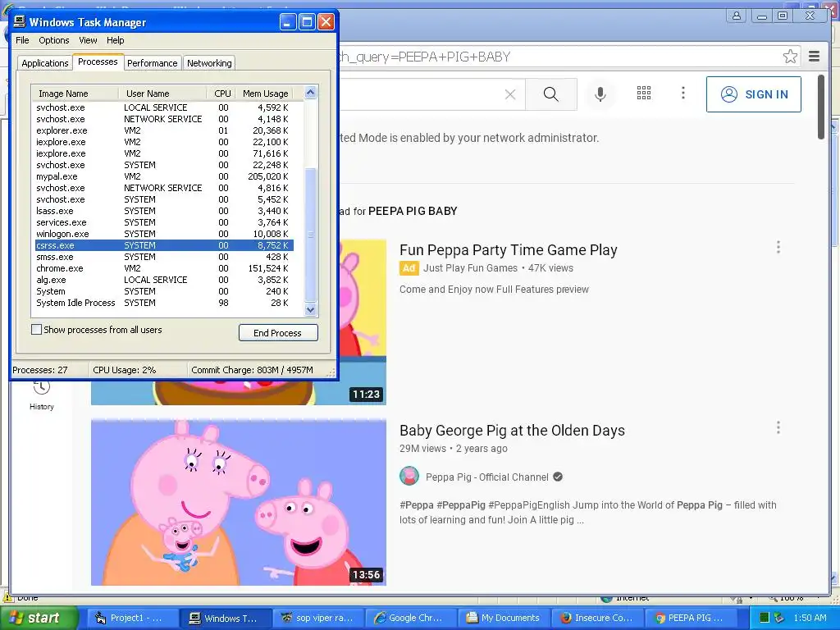Select the chrome.exe process row

[x=164, y=268]
